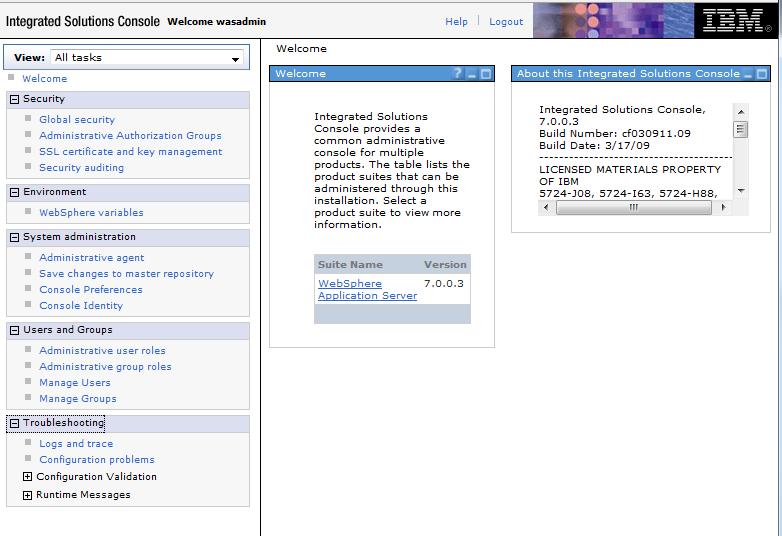
Task: Open Configuration problems
Action: point(97,460)
